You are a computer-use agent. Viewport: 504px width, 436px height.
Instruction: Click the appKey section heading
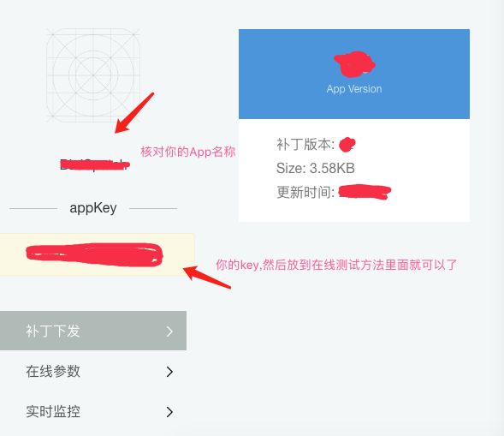(x=93, y=208)
